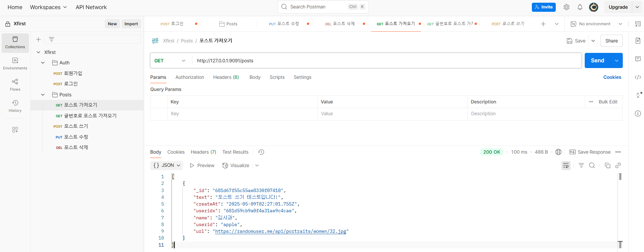644x252 pixels.
Task: Open the tab list dropdown arrow
Action: tap(557, 24)
